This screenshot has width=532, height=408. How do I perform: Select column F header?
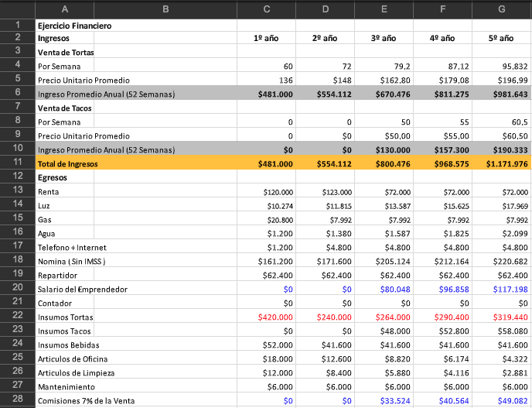point(442,9)
